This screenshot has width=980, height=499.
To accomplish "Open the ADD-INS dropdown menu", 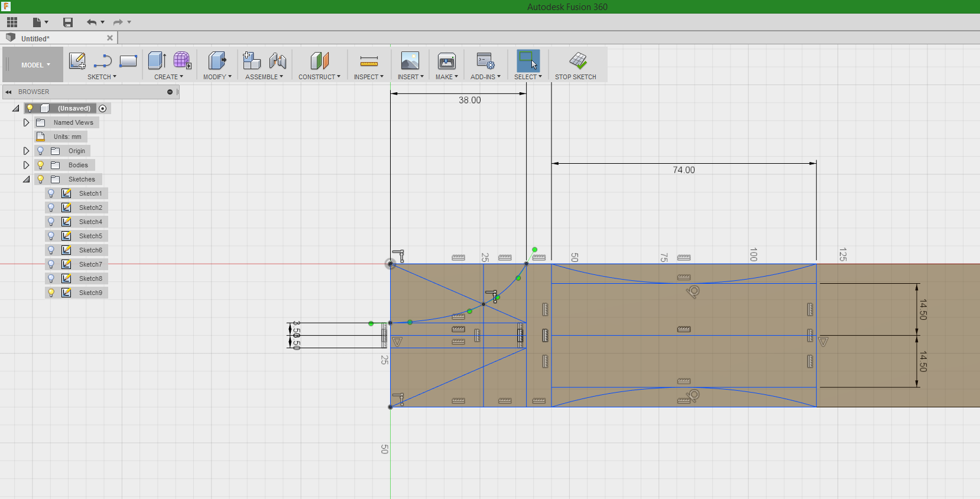I will pos(485,77).
